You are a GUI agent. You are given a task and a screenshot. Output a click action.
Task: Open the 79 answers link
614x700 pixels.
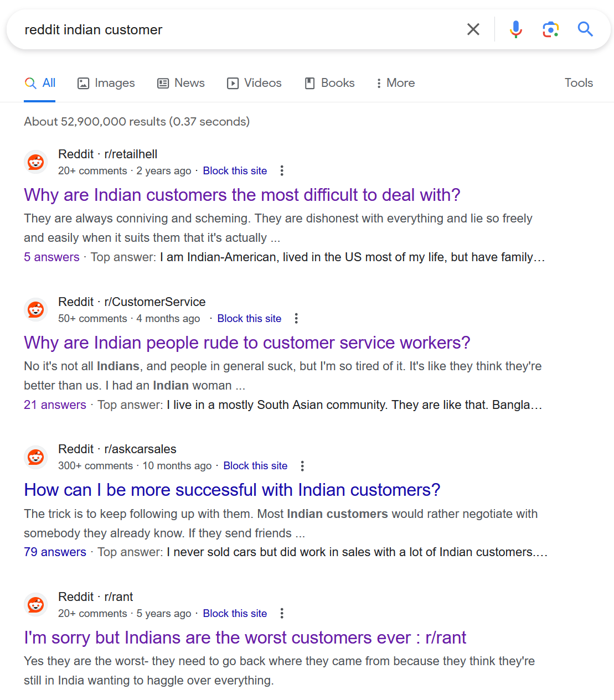55,552
